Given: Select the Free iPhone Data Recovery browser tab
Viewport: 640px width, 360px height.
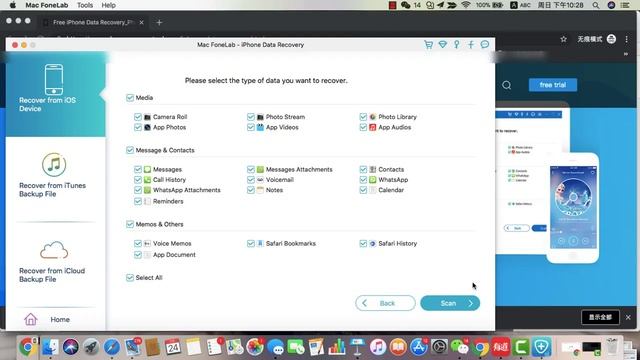Looking at the screenshot, I should (93, 22).
